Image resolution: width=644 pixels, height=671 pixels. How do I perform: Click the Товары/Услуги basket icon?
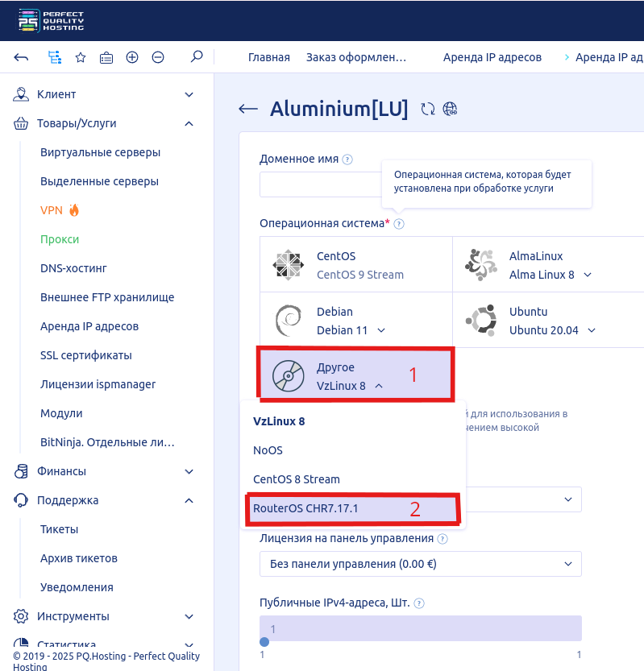click(x=21, y=124)
